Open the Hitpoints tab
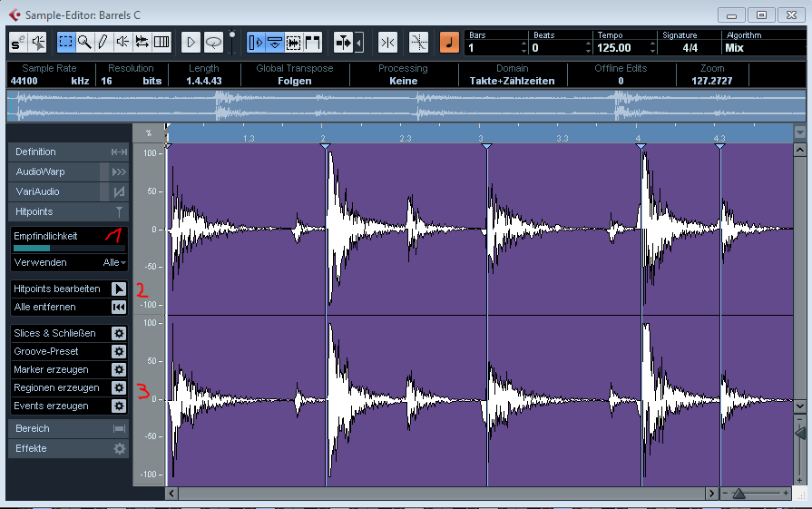The height and width of the screenshot is (509, 812). (x=68, y=211)
